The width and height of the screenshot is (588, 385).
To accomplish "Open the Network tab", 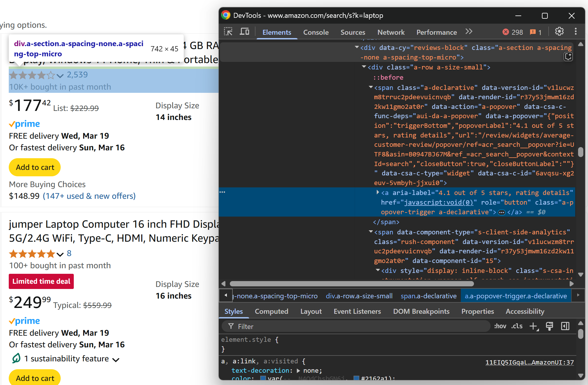I will pyautogui.click(x=391, y=32).
